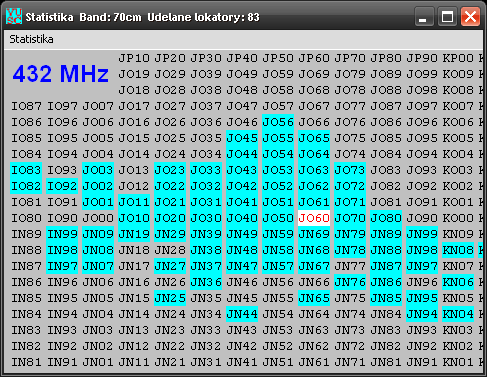
Task: Select locator JN07 cell
Action: click(x=98, y=266)
